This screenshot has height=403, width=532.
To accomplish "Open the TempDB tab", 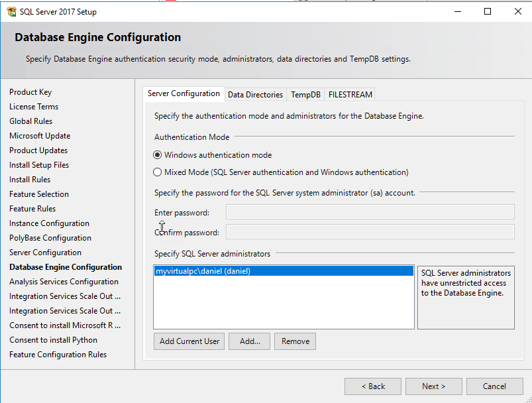I will coord(305,95).
